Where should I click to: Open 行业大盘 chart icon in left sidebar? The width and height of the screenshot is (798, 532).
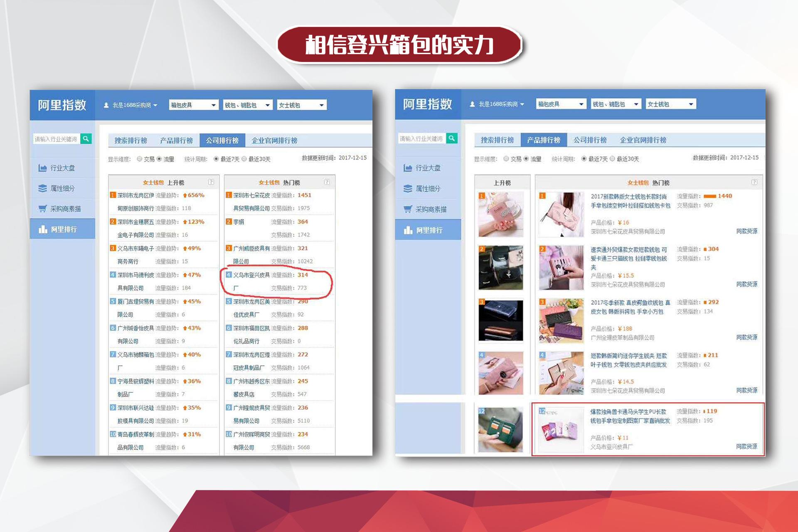[x=42, y=168]
